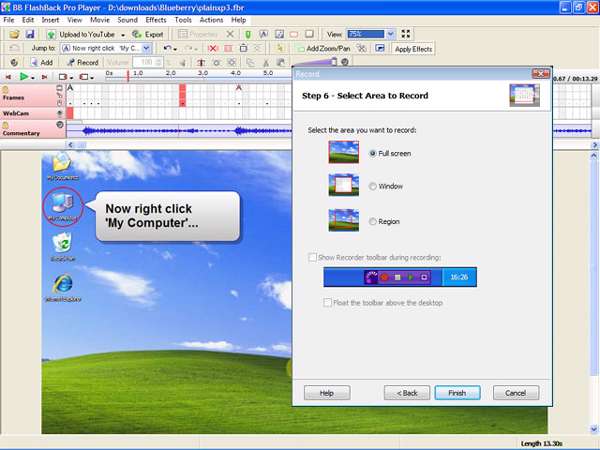Save the movie using the floppy disk icon
The height and width of the screenshot is (450, 600).
30,34
